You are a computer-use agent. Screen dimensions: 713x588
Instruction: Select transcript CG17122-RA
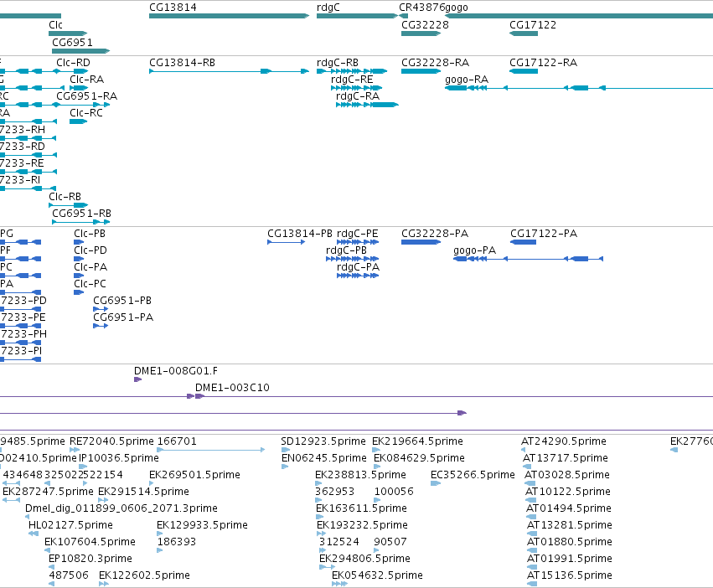(x=524, y=71)
